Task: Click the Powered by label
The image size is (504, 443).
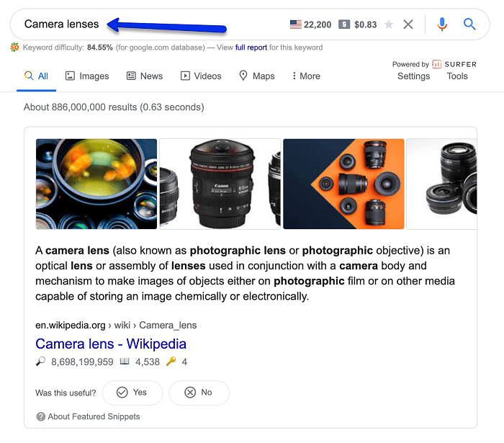Action: pyautogui.click(x=410, y=64)
